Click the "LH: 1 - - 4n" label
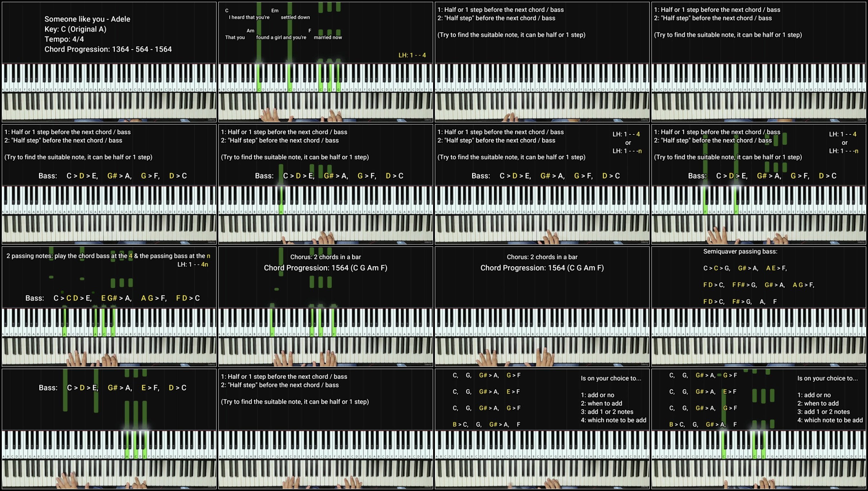The height and width of the screenshot is (491, 868). pos(193,265)
